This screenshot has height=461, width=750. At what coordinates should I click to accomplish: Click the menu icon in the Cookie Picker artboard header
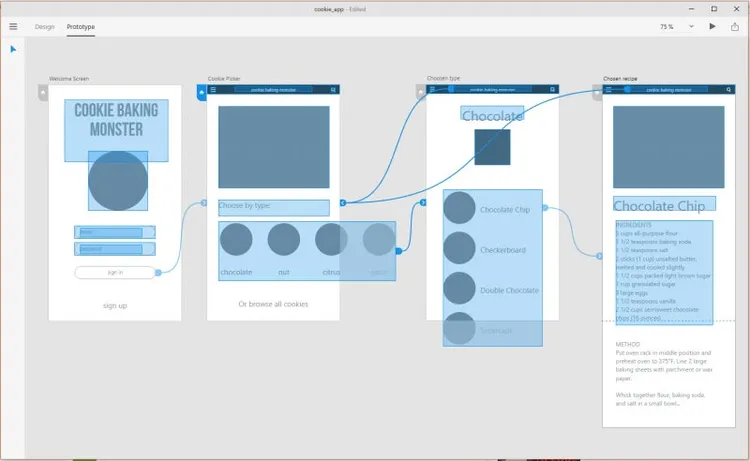tap(213, 89)
